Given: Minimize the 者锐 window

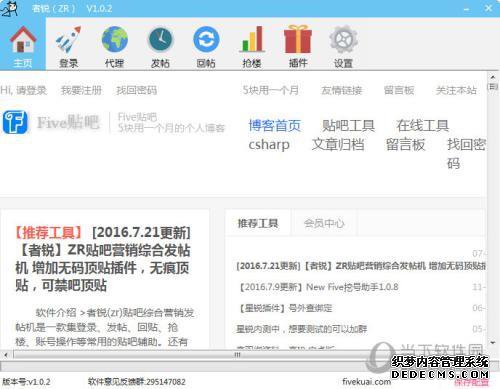Looking at the screenshot, I should (x=466, y=9).
